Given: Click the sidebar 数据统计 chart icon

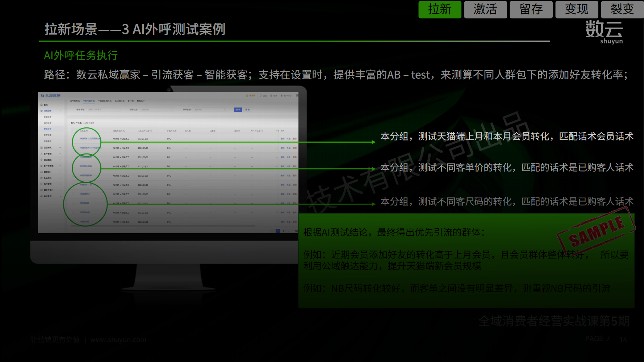Looking at the screenshot, I should [x=41, y=172].
